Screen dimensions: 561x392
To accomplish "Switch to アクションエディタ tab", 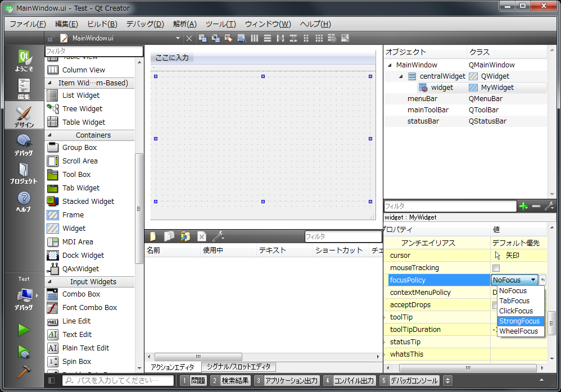I will (173, 367).
